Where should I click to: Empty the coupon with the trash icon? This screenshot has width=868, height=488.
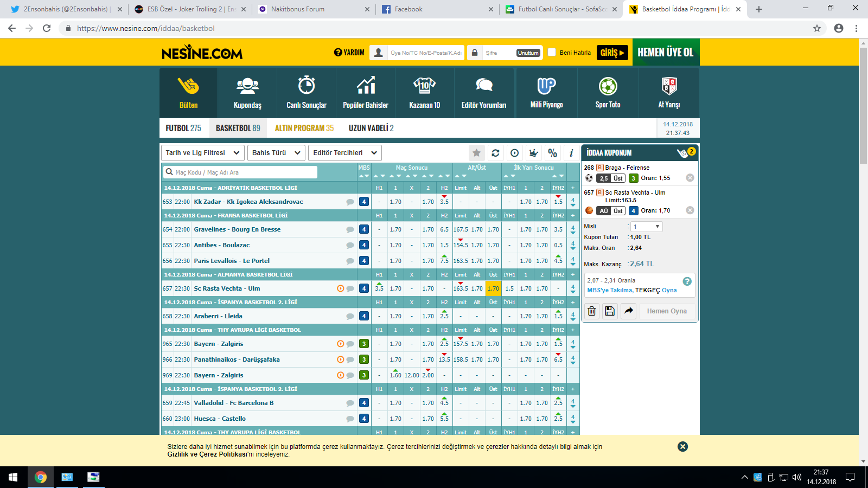(592, 311)
